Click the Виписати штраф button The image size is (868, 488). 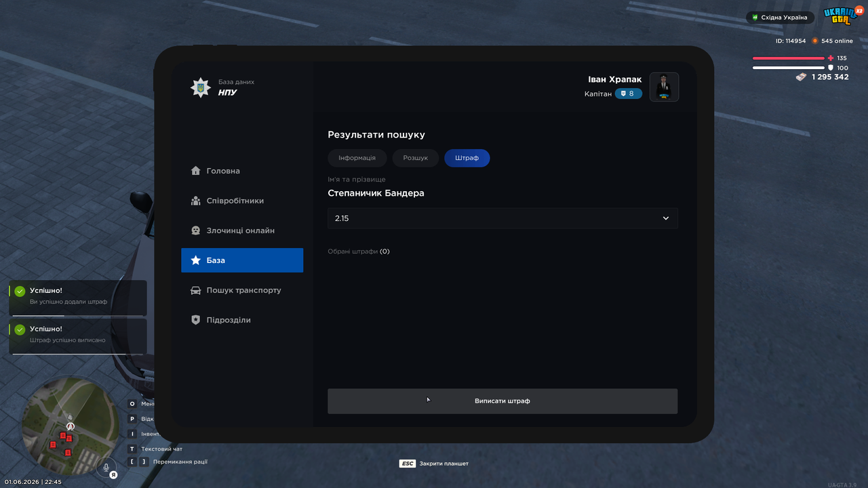(x=502, y=401)
